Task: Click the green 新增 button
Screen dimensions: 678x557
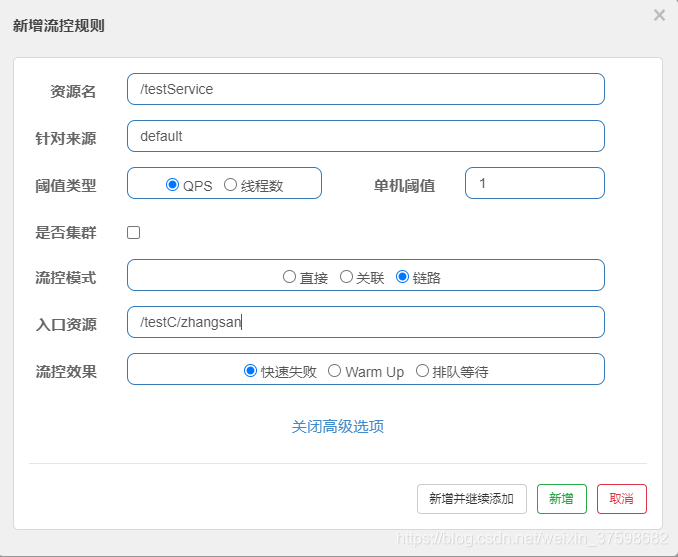Action: pos(562,499)
